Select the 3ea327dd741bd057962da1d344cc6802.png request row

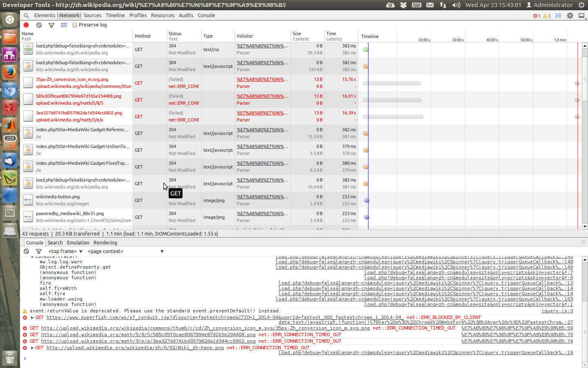coord(300,117)
